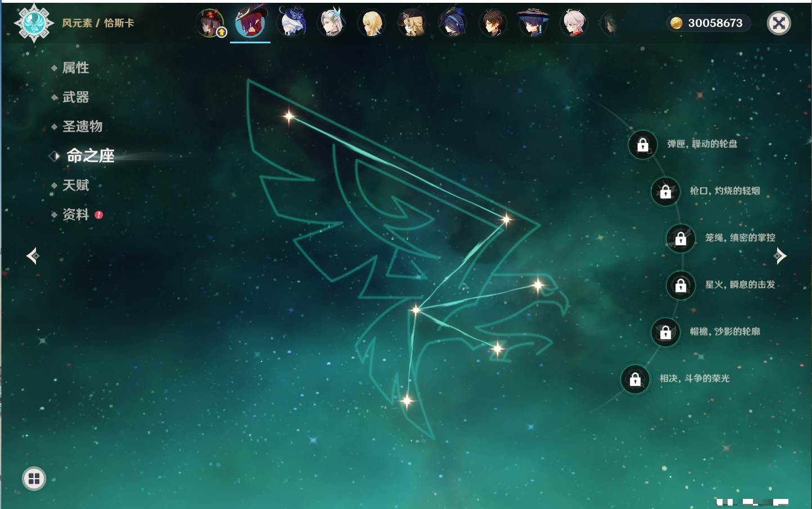Click the top-left star on the wing tip
The image size is (812, 509).
point(289,116)
